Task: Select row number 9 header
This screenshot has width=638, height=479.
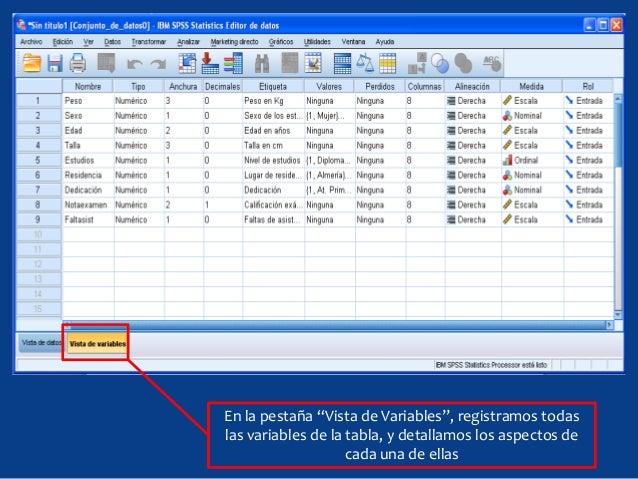Action: tap(38, 219)
